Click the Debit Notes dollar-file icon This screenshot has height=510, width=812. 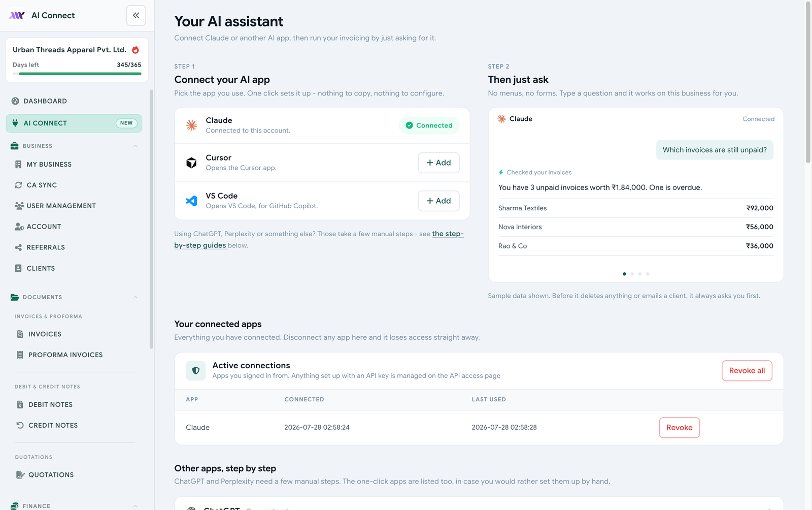click(20, 405)
